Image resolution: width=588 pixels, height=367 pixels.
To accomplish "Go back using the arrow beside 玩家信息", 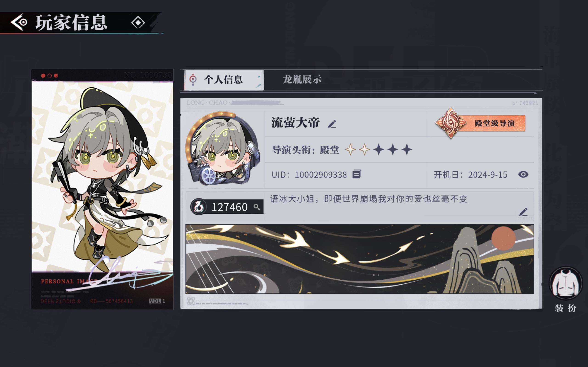I will pos(19,22).
